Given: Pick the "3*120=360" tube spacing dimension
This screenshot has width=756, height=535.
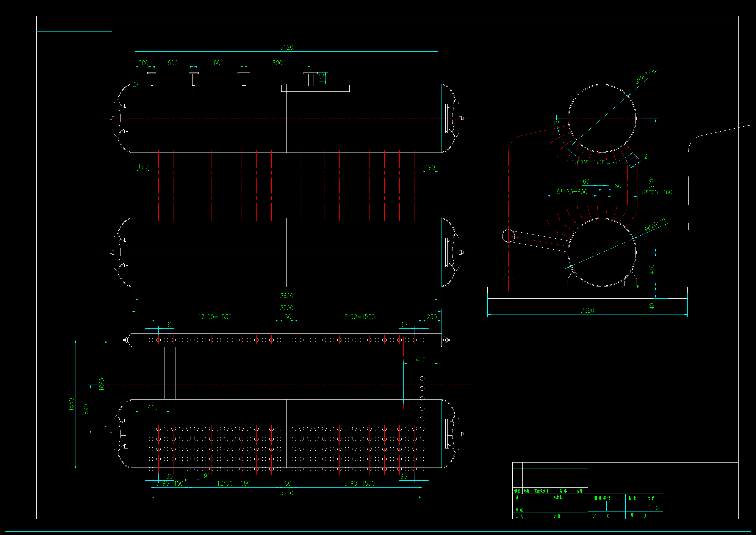Looking at the screenshot, I should 657,192.
